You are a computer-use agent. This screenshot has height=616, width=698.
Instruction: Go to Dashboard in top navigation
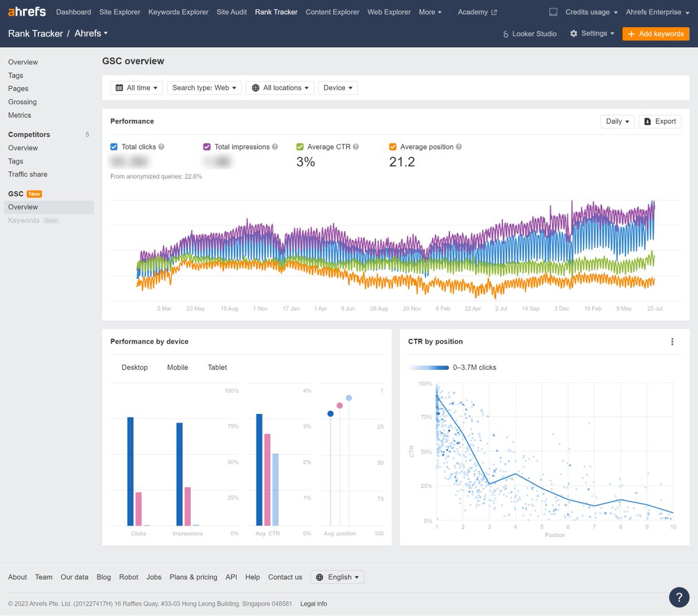[x=73, y=12]
